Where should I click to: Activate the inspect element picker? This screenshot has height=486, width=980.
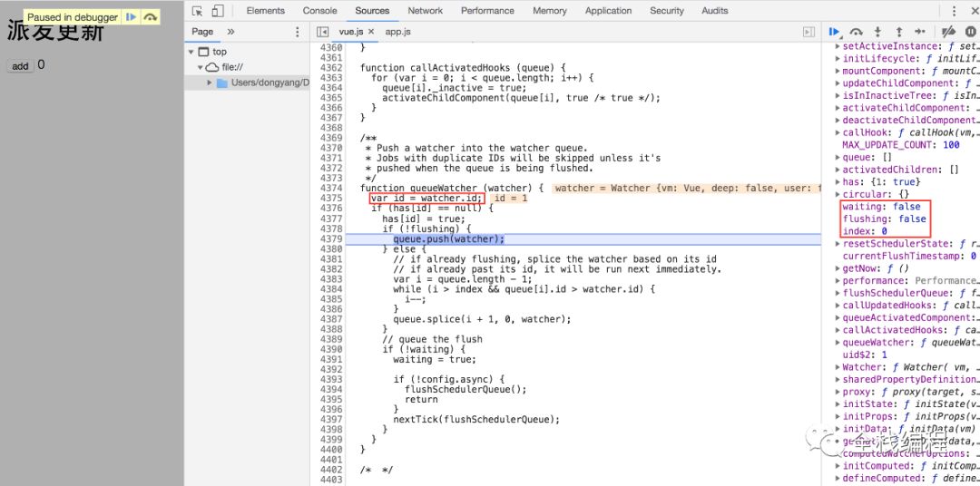(198, 11)
